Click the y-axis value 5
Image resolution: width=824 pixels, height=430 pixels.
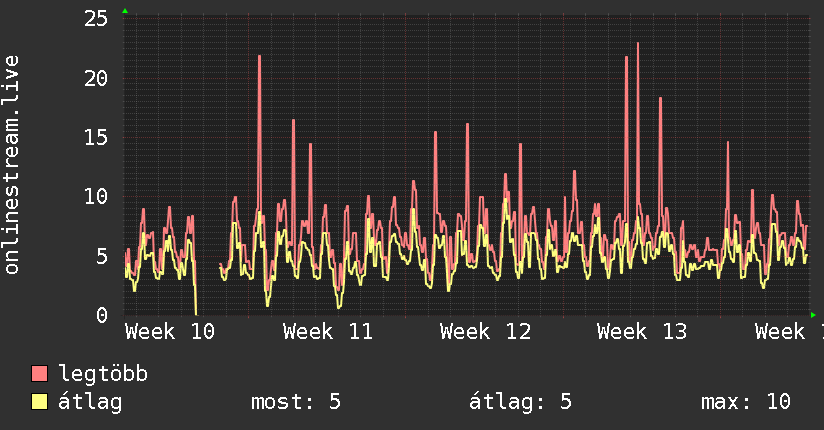102,256
